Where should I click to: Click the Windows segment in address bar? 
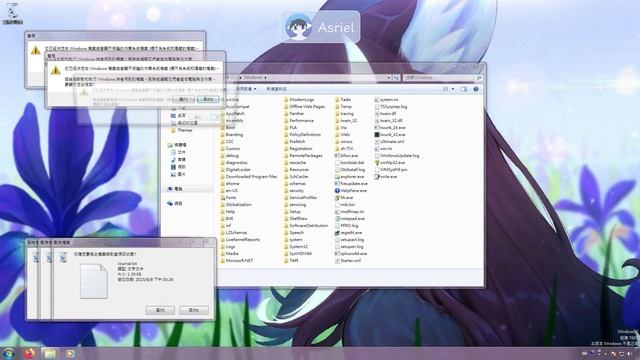pyautogui.click(x=253, y=78)
